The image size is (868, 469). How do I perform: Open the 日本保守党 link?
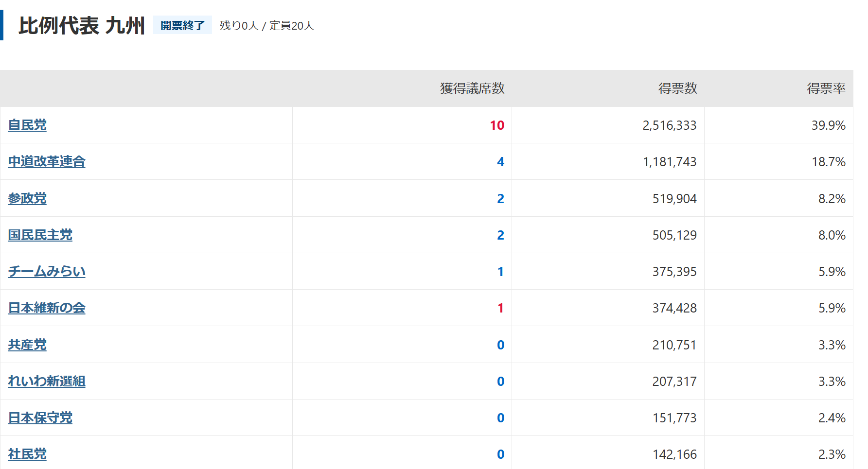(40, 418)
